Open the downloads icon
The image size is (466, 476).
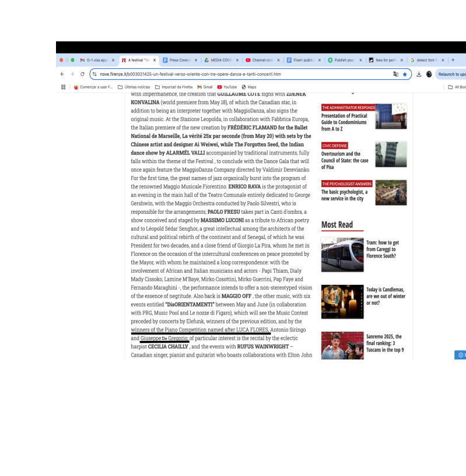(x=419, y=74)
